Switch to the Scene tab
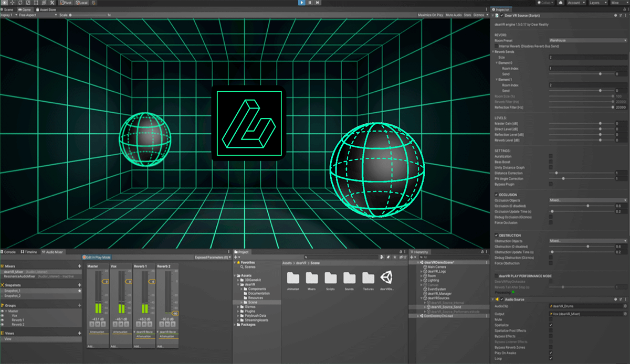The width and height of the screenshot is (630, 364). [x=8, y=9]
